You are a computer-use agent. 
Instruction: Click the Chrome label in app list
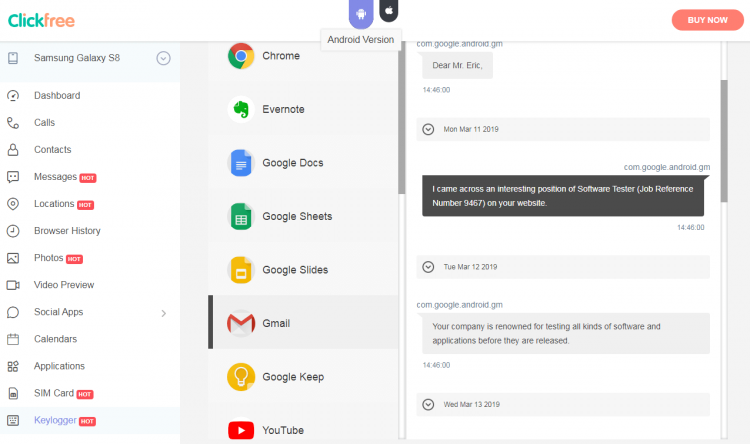(x=281, y=56)
